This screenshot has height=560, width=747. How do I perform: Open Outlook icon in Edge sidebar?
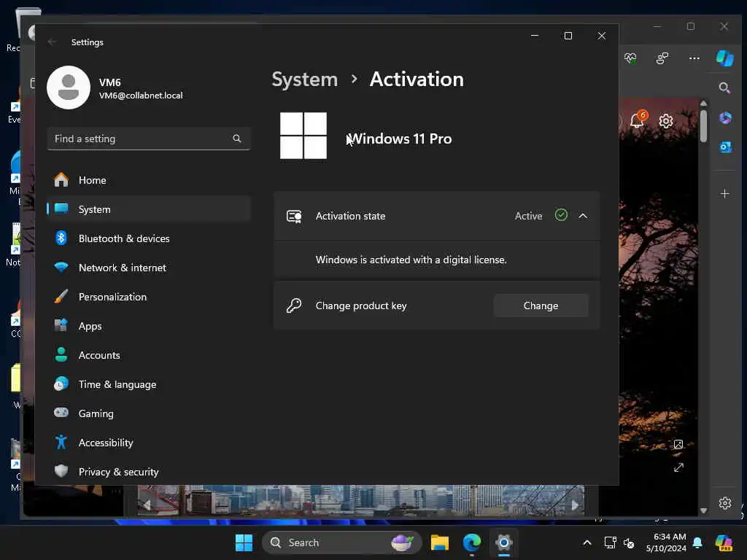pyautogui.click(x=725, y=147)
